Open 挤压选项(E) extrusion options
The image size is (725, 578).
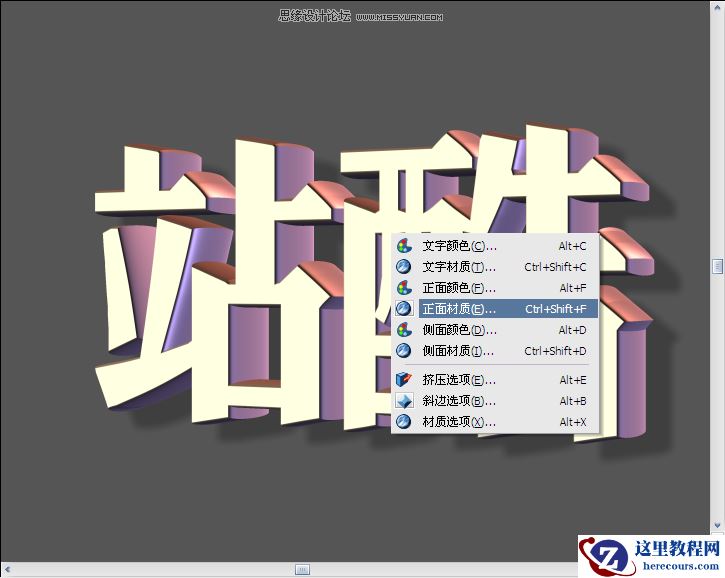point(495,380)
